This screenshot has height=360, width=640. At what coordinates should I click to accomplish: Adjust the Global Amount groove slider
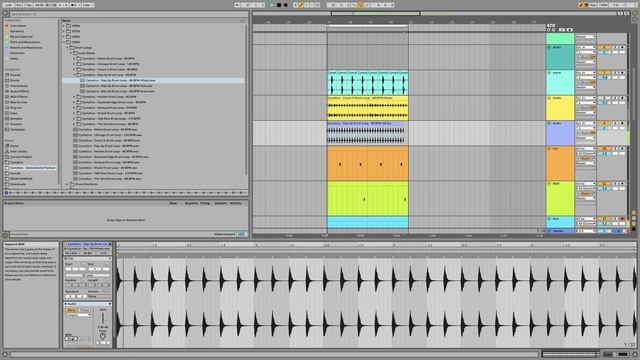[242, 234]
